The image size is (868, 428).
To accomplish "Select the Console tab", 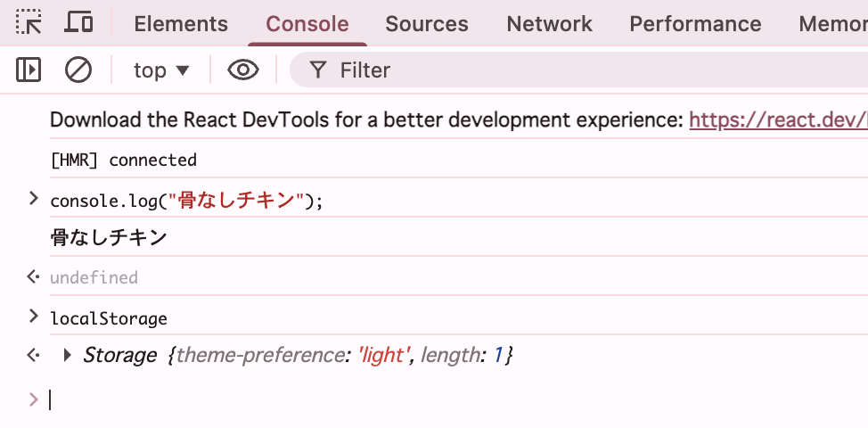I will (307, 24).
